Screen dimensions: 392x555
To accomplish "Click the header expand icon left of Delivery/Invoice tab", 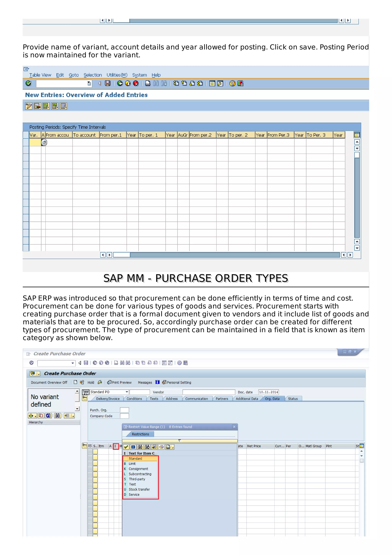I will [x=85, y=398].
